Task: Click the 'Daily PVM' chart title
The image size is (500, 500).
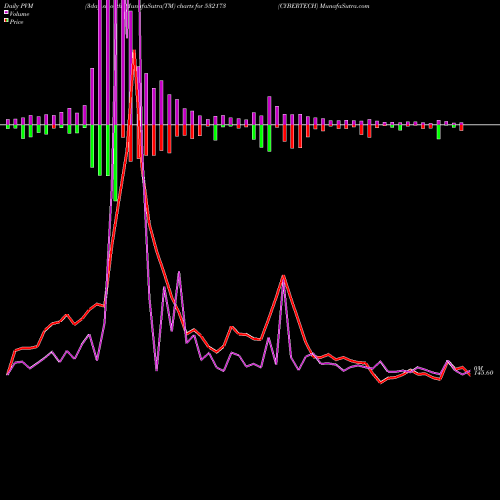Action: point(19,6)
